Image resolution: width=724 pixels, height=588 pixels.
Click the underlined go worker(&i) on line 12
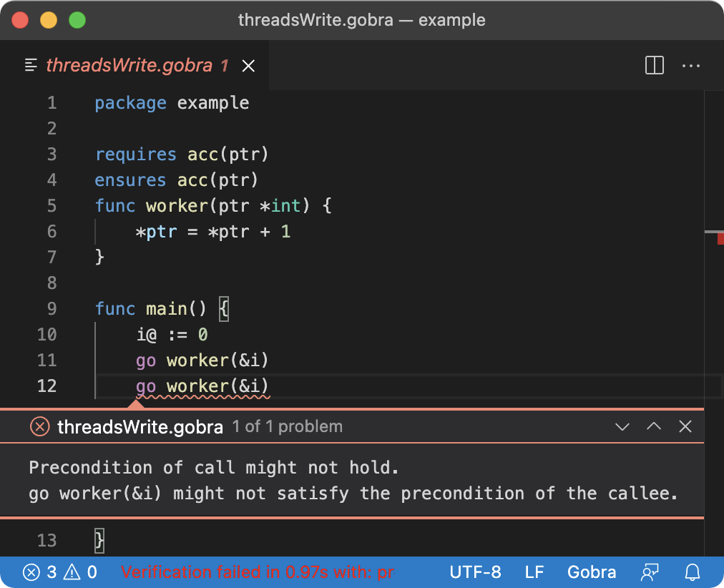(202, 387)
